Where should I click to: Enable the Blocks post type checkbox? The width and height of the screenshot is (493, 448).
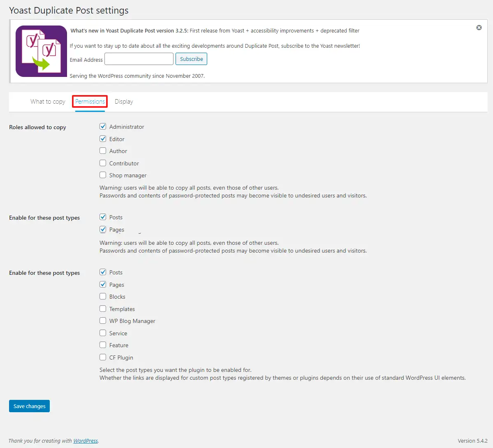(103, 296)
